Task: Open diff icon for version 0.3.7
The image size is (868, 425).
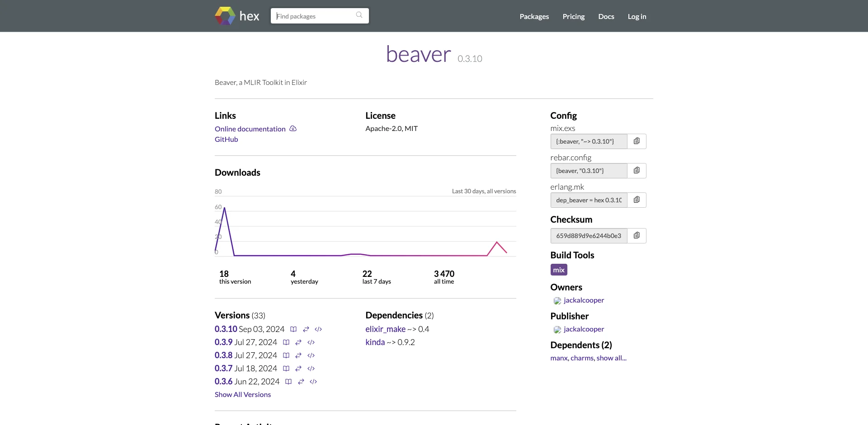Action: tap(298, 369)
